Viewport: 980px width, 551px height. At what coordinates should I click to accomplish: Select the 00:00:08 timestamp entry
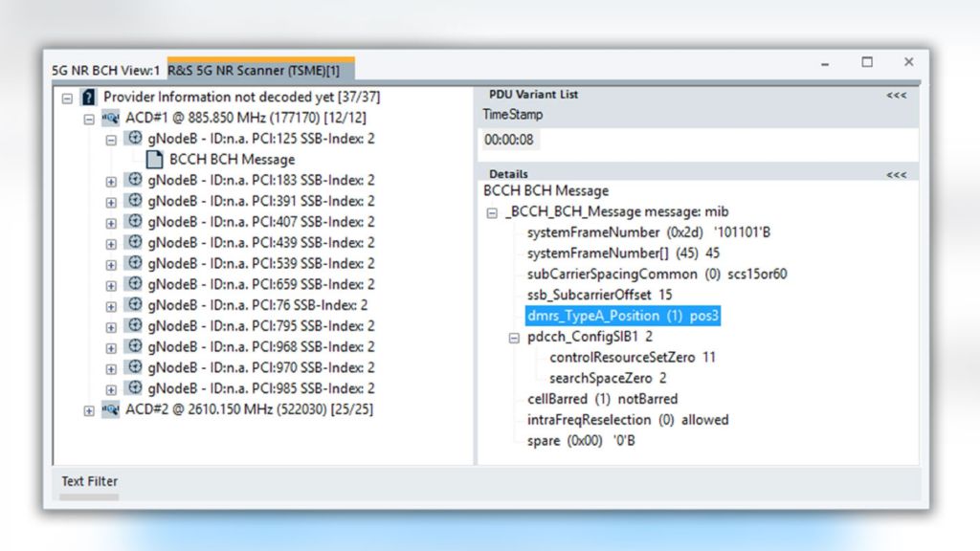tap(509, 141)
